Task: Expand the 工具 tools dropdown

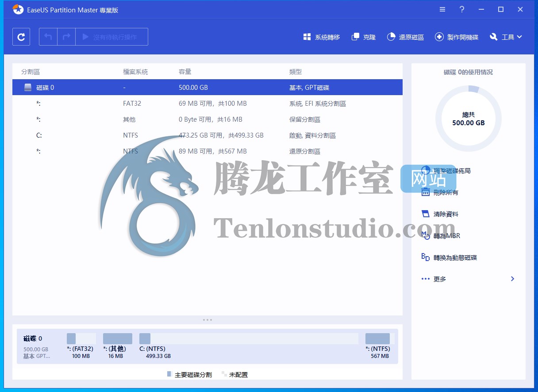Action: [506, 37]
